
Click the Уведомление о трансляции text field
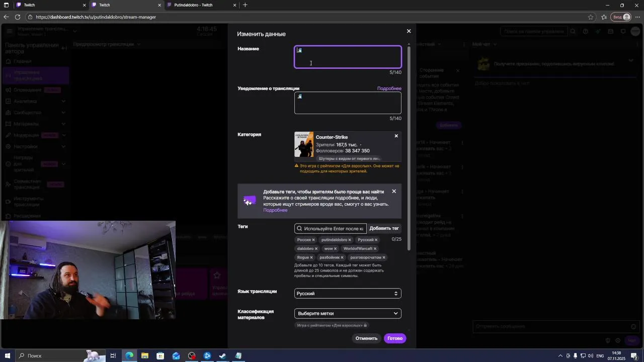click(x=348, y=103)
